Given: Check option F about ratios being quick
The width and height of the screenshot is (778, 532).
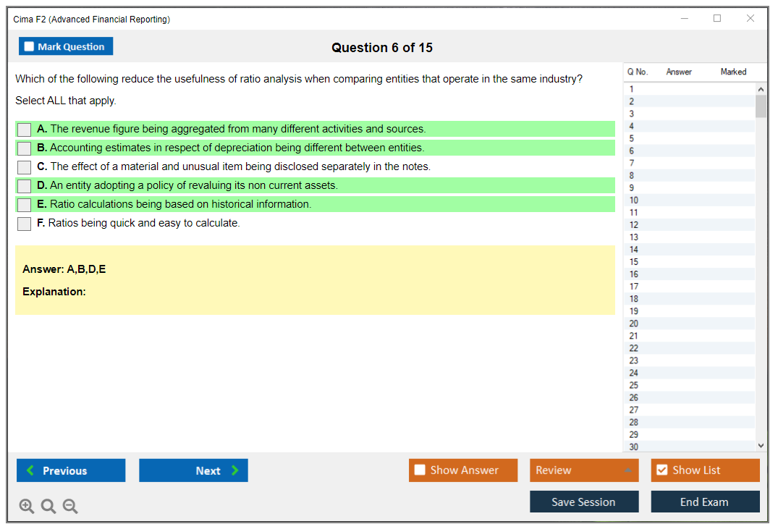Looking at the screenshot, I should click(25, 224).
